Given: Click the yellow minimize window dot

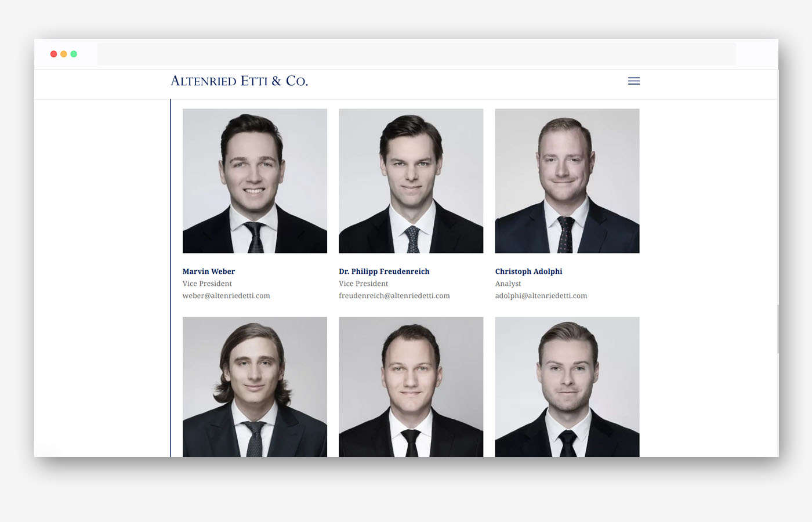Looking at the screenshot, I should (x=64, y=54).
